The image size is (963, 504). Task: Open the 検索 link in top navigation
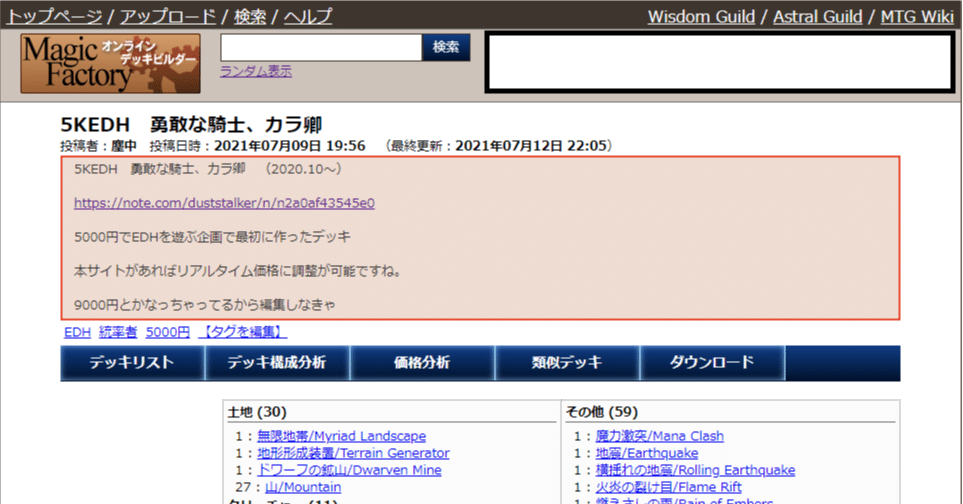pyautogui.click(x=250, y=17)
